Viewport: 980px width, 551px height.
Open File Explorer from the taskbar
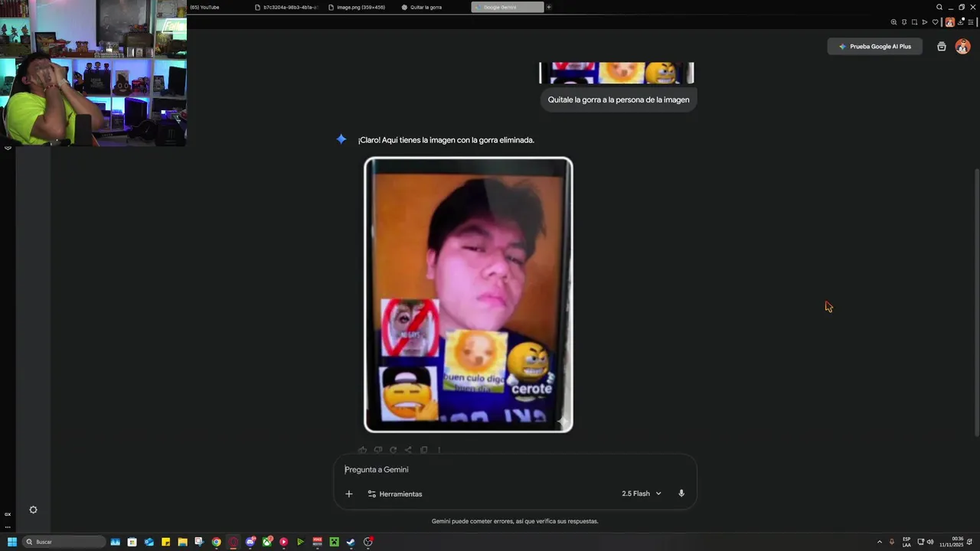pyautogui.click(x=183, y=542)
